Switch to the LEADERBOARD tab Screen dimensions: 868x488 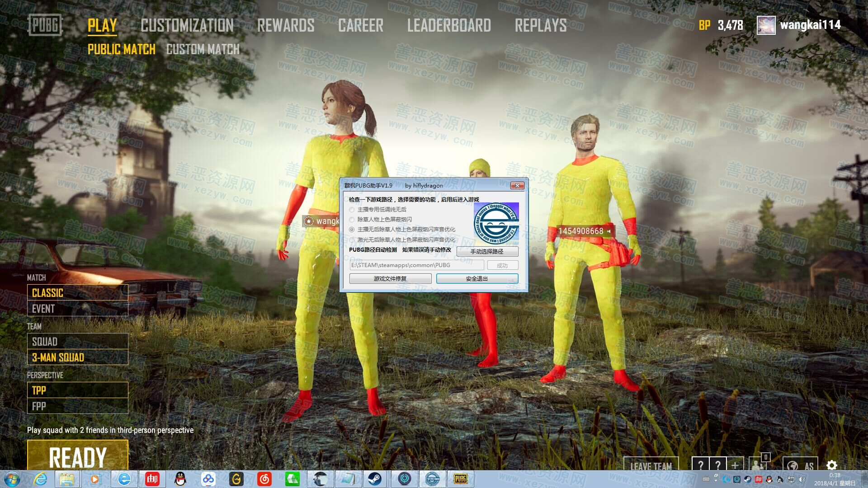449,25
